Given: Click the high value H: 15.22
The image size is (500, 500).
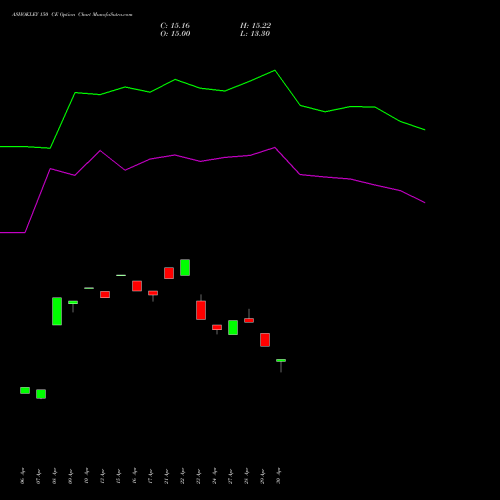Looking at the screenshot, I should coord(255,26).
